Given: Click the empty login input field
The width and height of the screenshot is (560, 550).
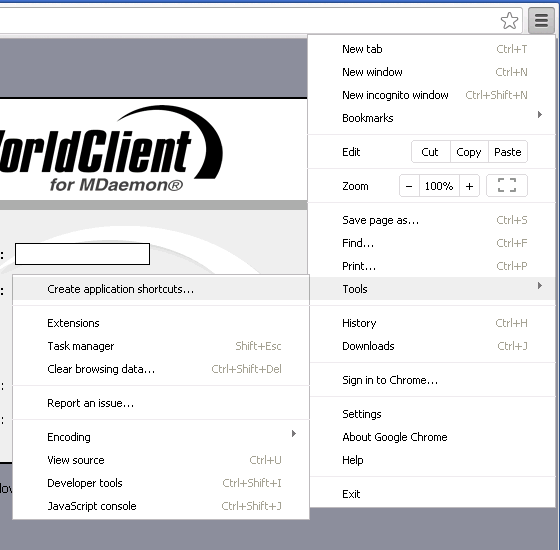Looking at the screenshot, I should pos(82,254).
